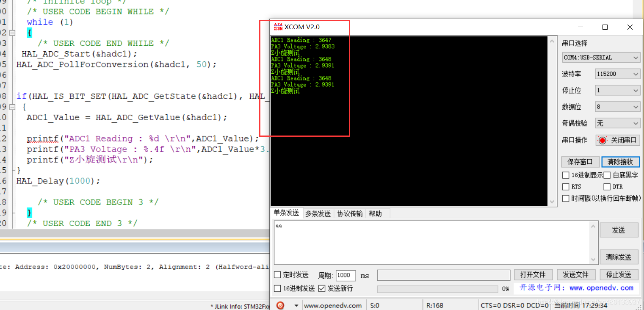
Task: Click the file send progress bar
Action: pyautogui.click(x=437, y=289)
